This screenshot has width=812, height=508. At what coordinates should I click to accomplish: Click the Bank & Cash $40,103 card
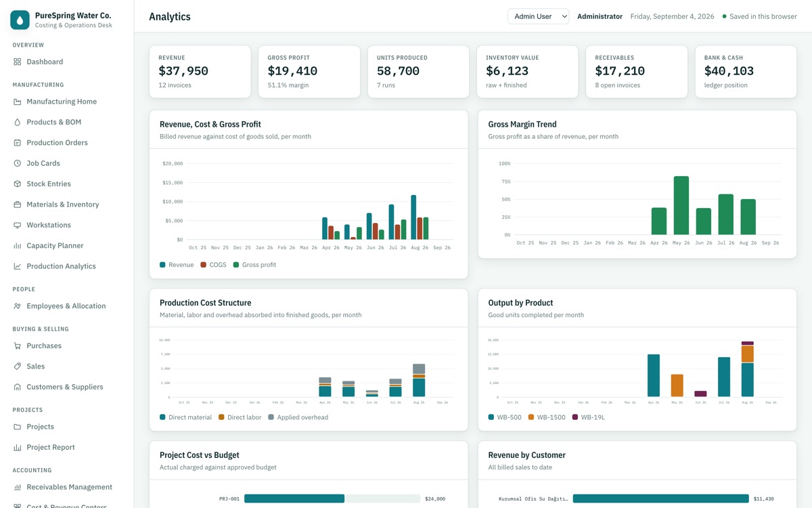(746, 72)
